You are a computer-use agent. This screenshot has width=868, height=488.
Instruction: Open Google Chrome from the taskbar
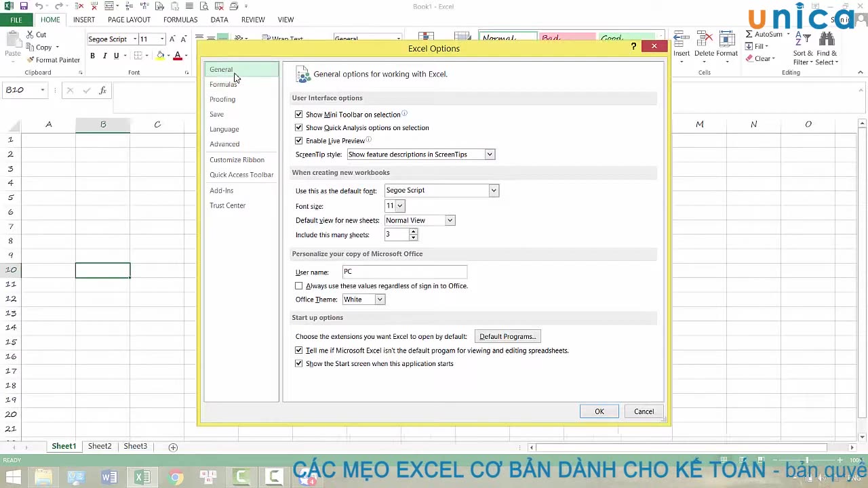pos(176,478)
